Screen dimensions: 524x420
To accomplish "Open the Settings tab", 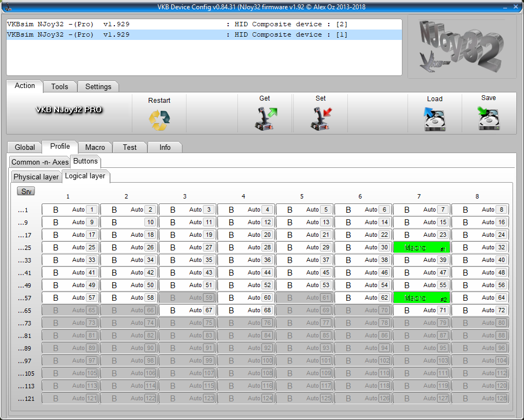I will [98, 86].
